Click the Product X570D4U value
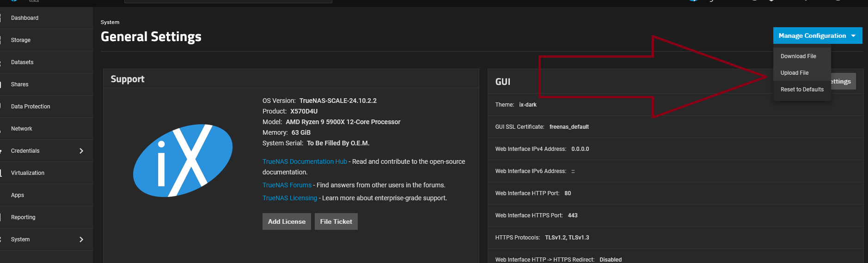This screenshot has width=868, height=263. point(304,111)
